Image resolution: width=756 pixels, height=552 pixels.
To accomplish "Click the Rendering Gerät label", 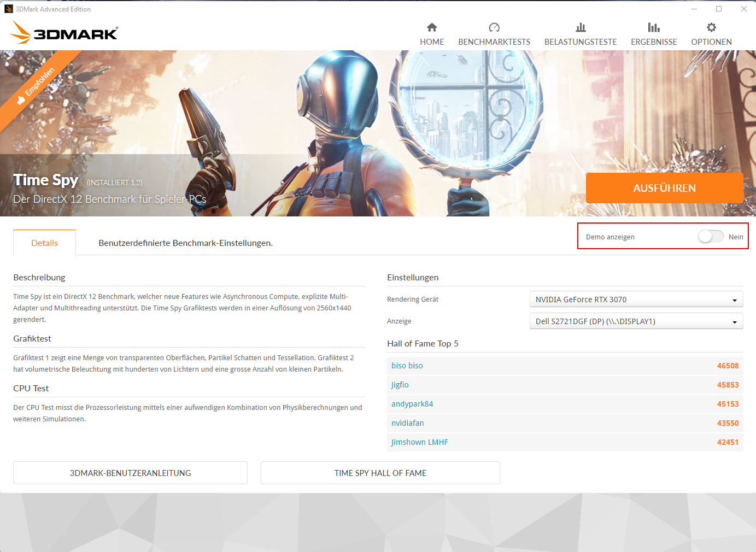I will tap(413, 300).
